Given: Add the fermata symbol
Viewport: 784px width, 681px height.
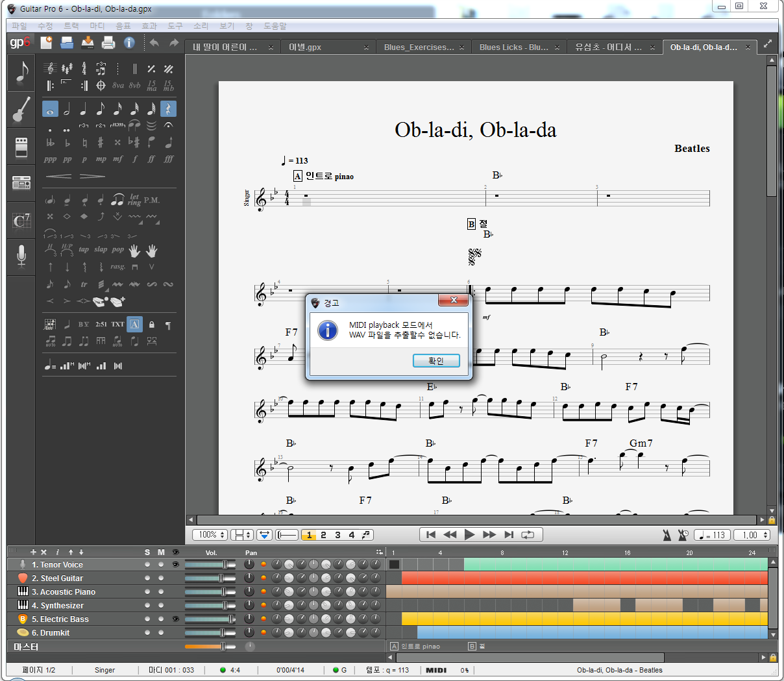Looking at the screenshot, I should 168,125.
